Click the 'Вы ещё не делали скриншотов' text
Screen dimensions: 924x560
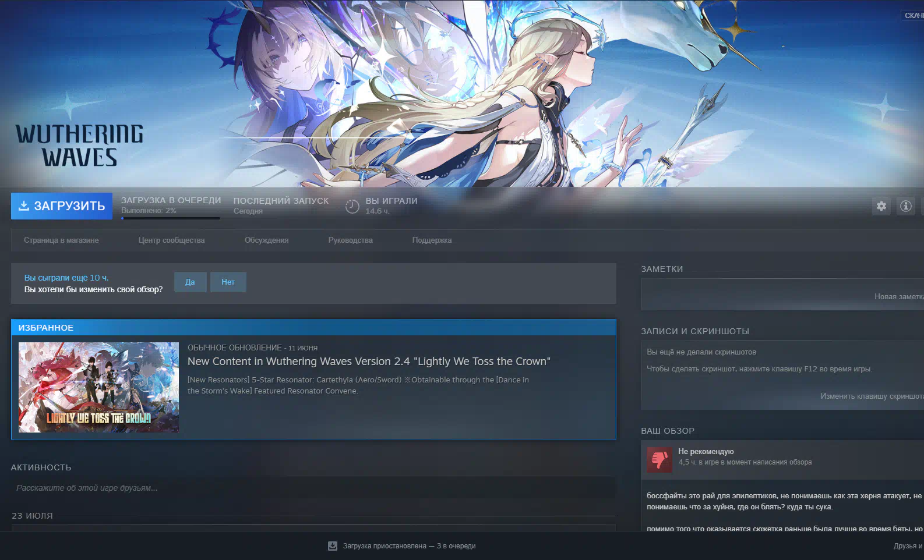[701, 352]
